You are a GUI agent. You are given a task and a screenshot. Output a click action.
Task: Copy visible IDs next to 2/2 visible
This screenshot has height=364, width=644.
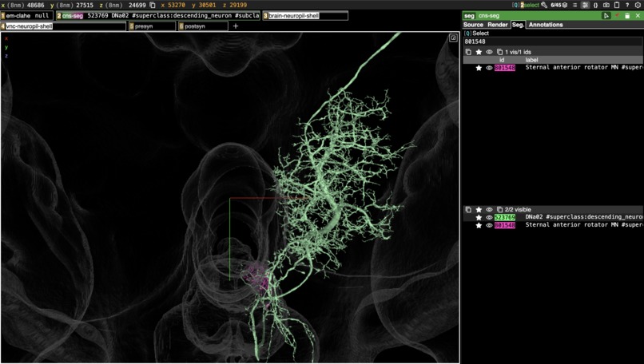point(499,209)
